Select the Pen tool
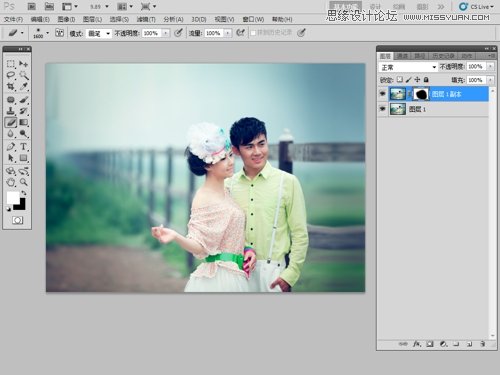500x375 pixels. (x=11, y=147)
